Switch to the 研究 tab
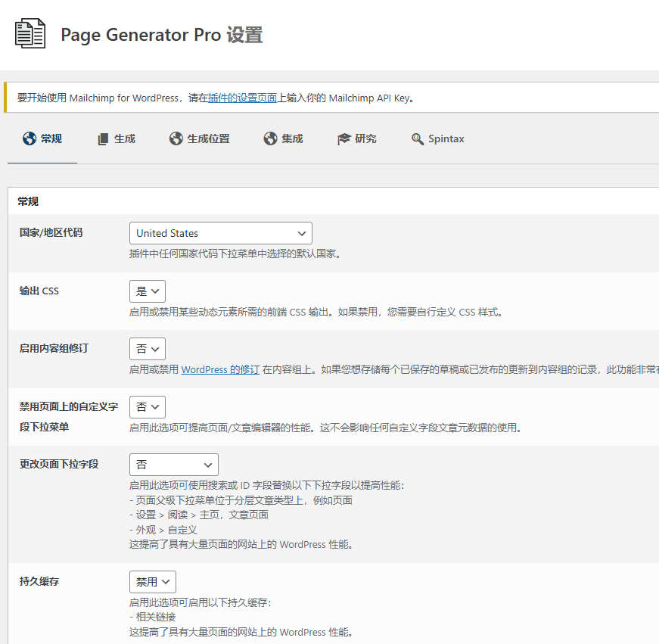 click(357, 138)
